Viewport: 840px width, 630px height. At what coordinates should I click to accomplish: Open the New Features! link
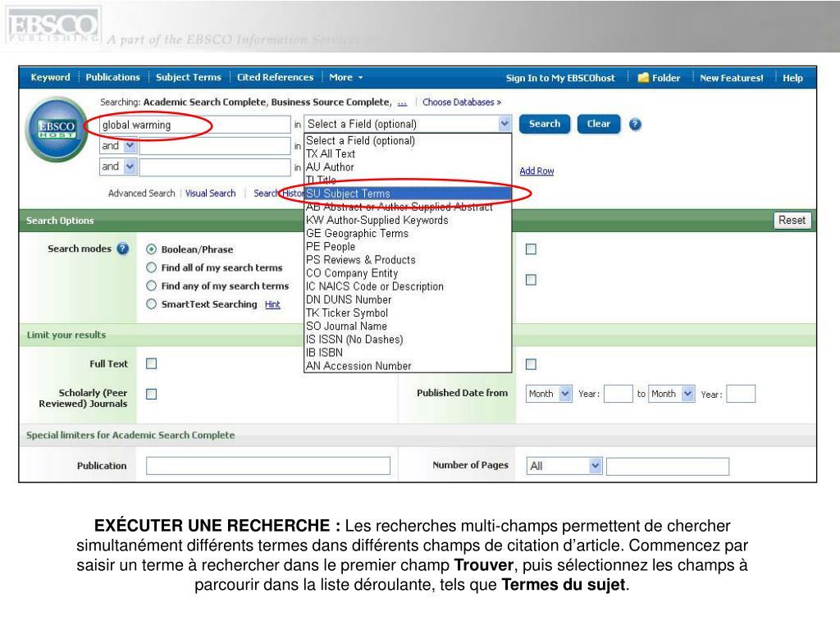point(732,78)
